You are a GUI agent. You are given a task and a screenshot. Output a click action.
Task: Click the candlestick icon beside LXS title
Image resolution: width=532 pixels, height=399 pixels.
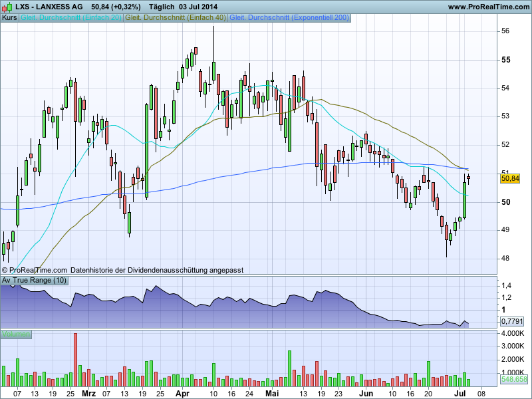point(7,7)
